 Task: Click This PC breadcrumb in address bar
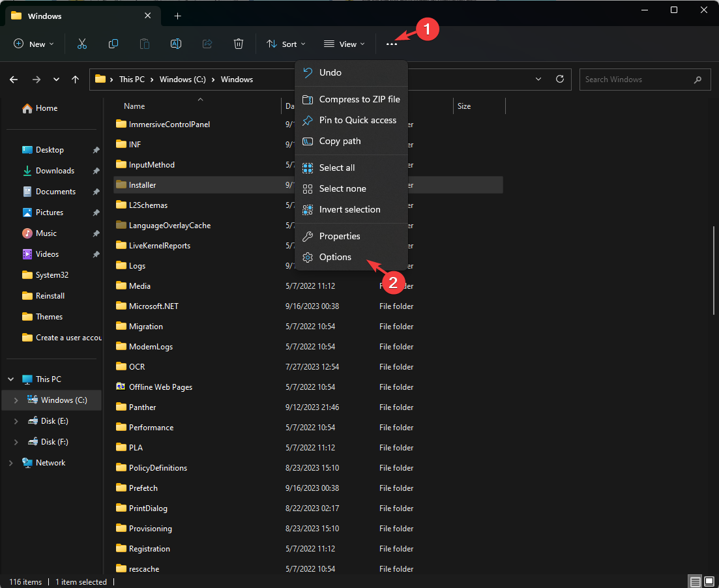pos(132,80)
